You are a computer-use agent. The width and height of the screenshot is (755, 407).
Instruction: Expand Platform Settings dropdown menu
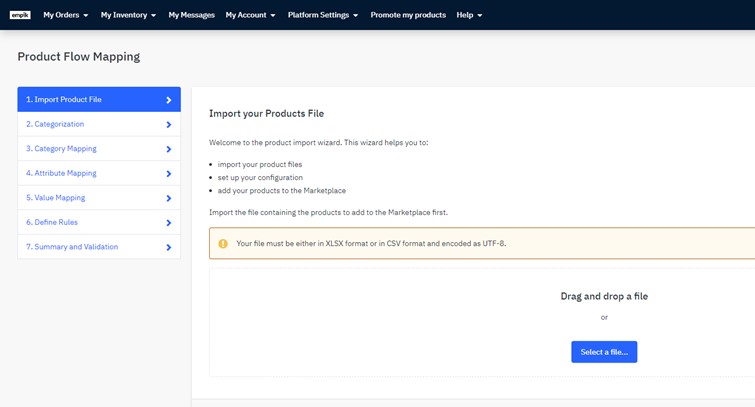(x=322, y=15)
